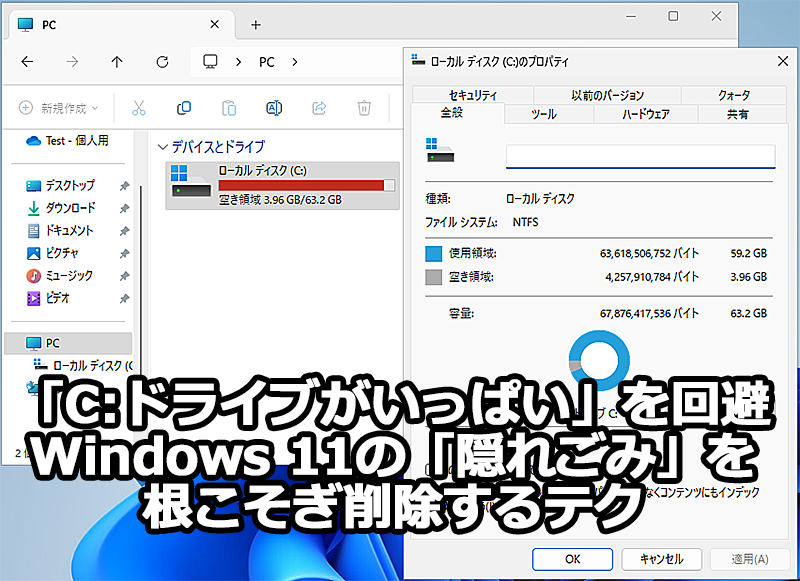Expand chevron after monitor icon in address bar
The image size is (800, 581).
pyautogui.click(x=238, y=62)
